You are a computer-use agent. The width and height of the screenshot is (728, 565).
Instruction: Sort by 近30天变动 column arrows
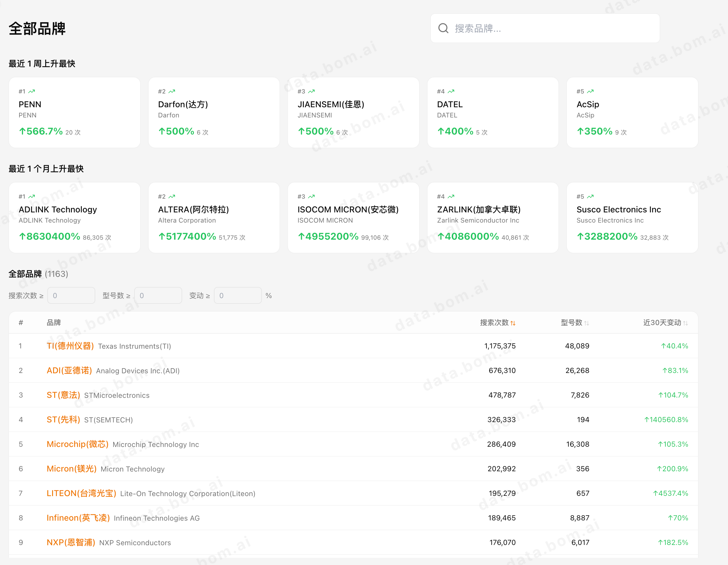(685, 323)
